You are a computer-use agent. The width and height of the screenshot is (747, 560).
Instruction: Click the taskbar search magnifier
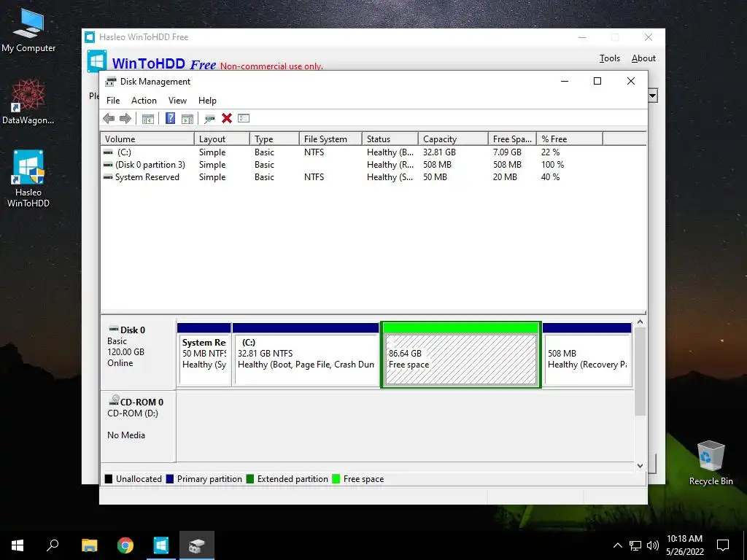[x=53, y=545]
